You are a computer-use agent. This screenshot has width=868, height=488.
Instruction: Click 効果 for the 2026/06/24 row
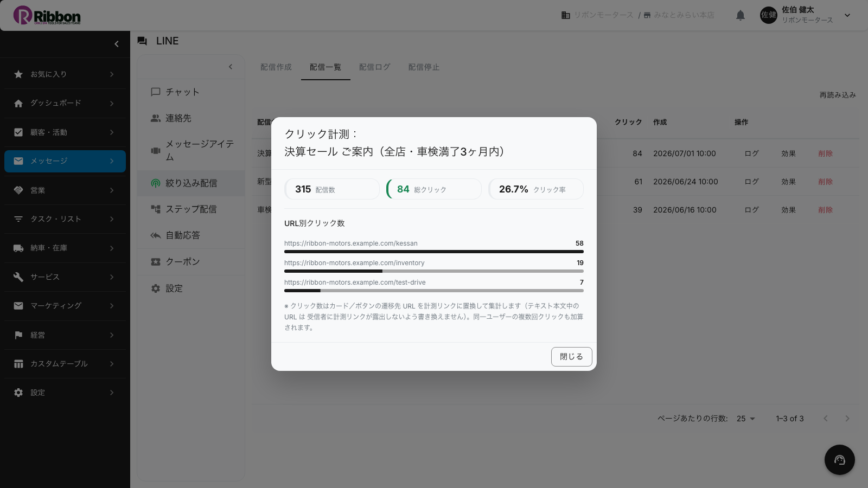click(789, 182)
